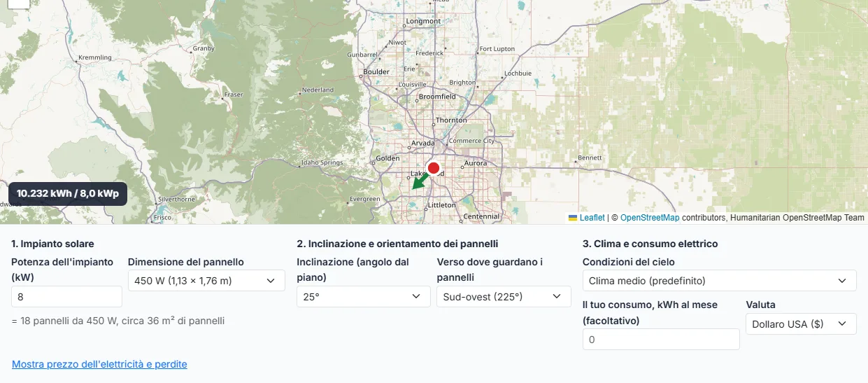Click the Silverthorne label on the map
This screenshot has height=383, width=868.
coord(176,199)
